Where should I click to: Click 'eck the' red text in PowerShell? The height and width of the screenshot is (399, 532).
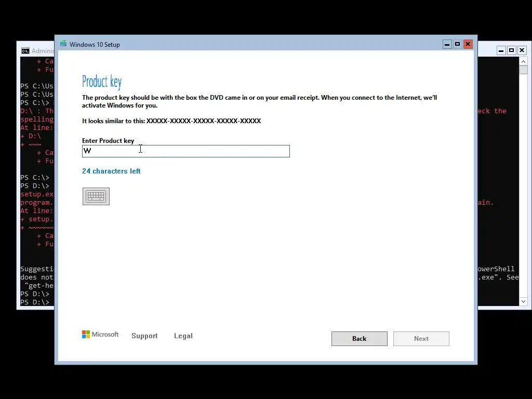pos(492,111)
